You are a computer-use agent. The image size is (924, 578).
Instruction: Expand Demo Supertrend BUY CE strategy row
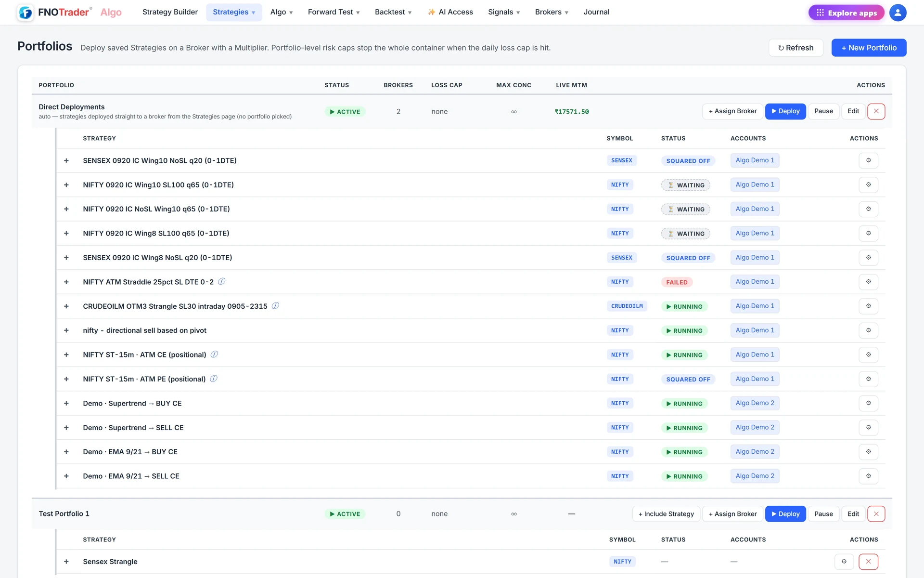click(x=66, y=403)
